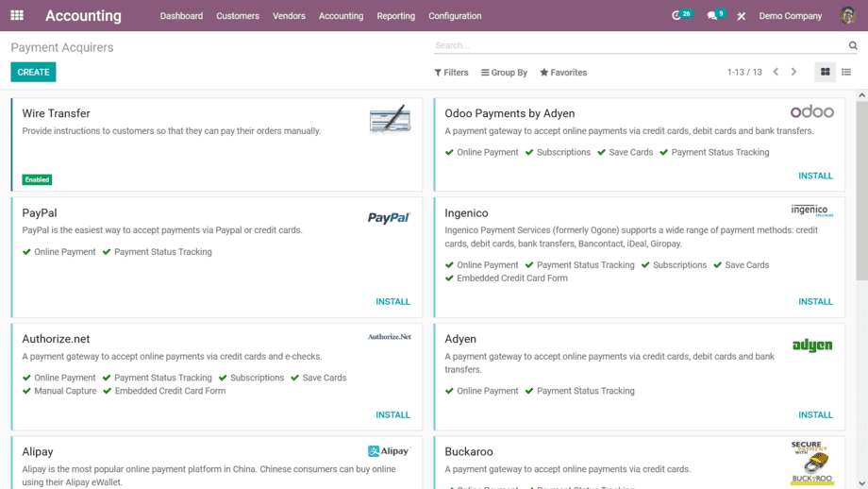The width and height of the screenshot is (868, 489).
Task: Go to previous page arrow
Action: click(x=776, y=72)
